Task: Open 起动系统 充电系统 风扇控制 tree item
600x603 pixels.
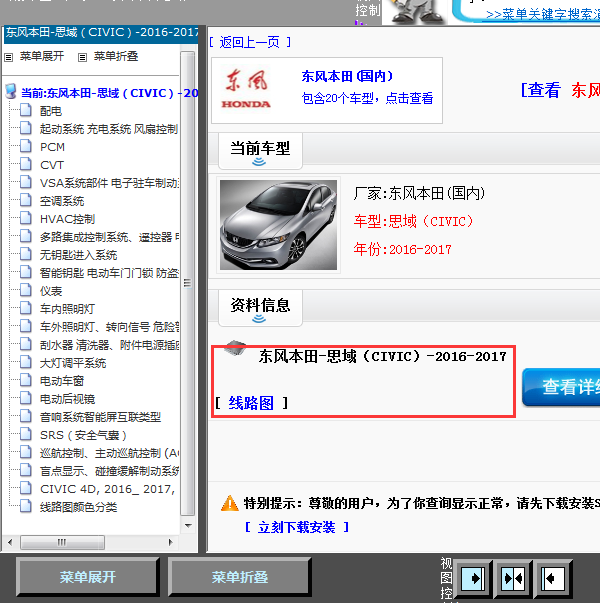Action: coord(109,129)
